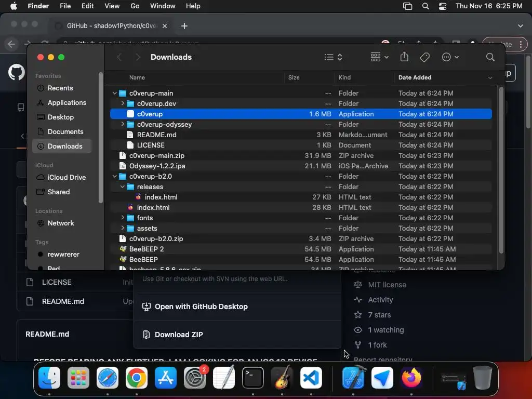Image resolution: width=532 pixels, height=399 pixels.
Task: Click the Edit Tags icon in Finder toolbar
Action: (x=424, y=57)
